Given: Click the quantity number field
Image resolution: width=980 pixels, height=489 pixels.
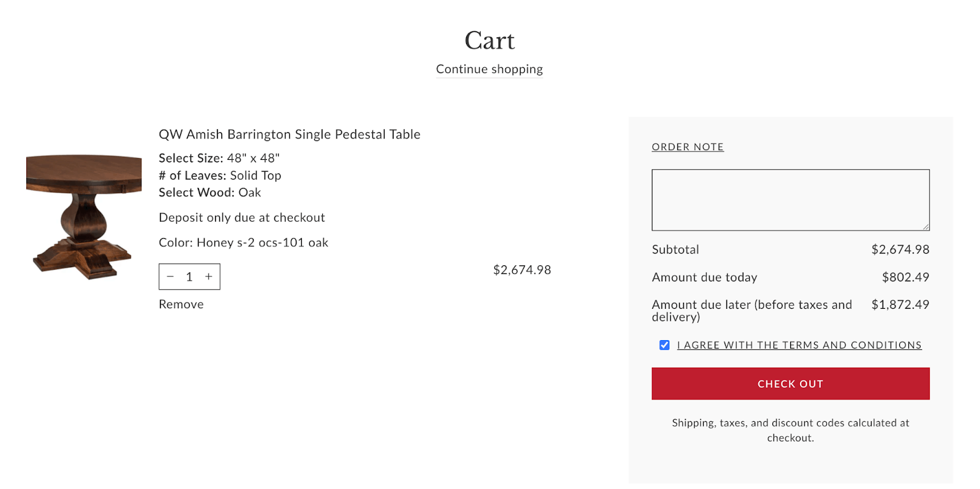Looking at the screenshot, I should tap(189, 277).
